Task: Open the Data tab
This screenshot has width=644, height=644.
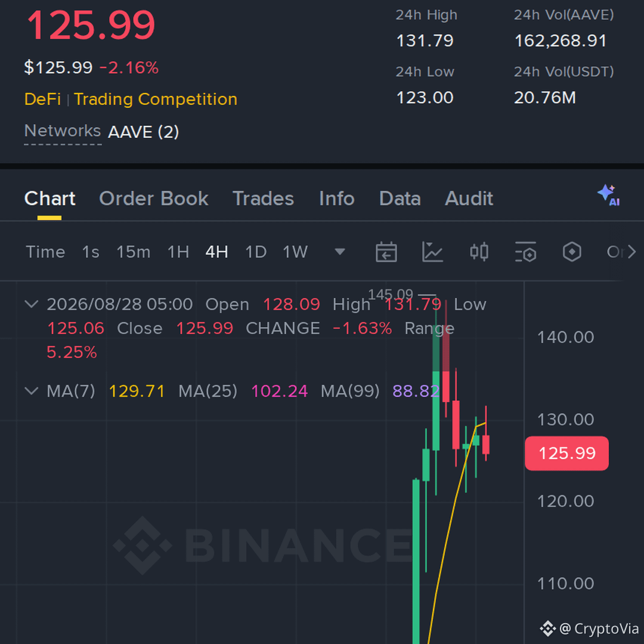Action: (x=400, y=199)
